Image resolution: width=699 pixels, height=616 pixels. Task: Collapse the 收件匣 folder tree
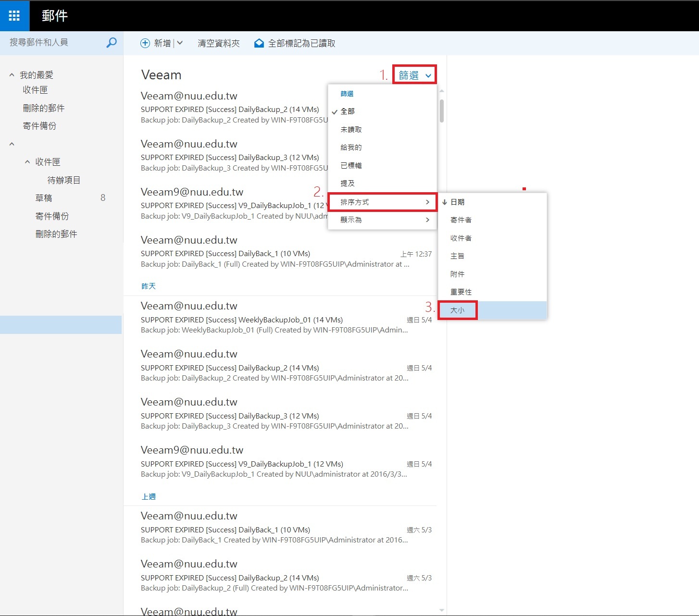pos(27,162)
